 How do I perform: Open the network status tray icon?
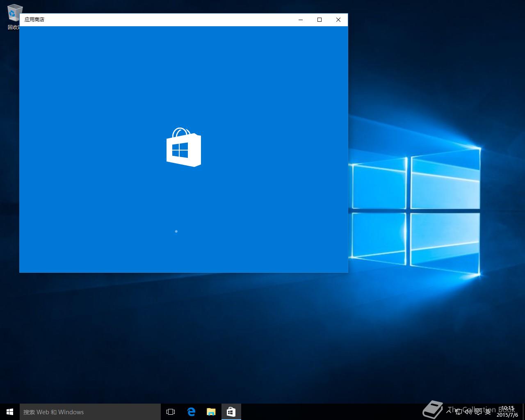(459, 412)
